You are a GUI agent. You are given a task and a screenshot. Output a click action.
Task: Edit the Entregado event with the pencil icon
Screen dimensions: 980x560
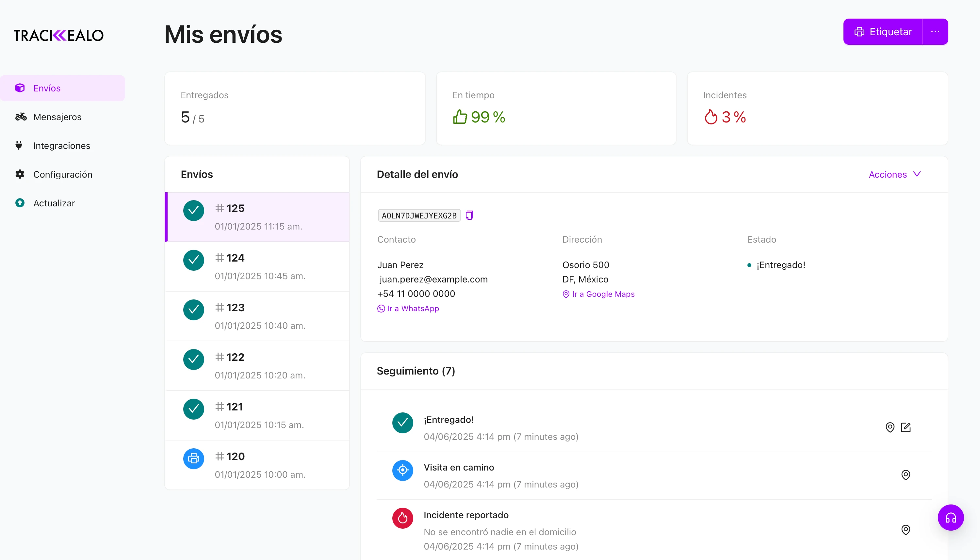(x=906, y=427)
